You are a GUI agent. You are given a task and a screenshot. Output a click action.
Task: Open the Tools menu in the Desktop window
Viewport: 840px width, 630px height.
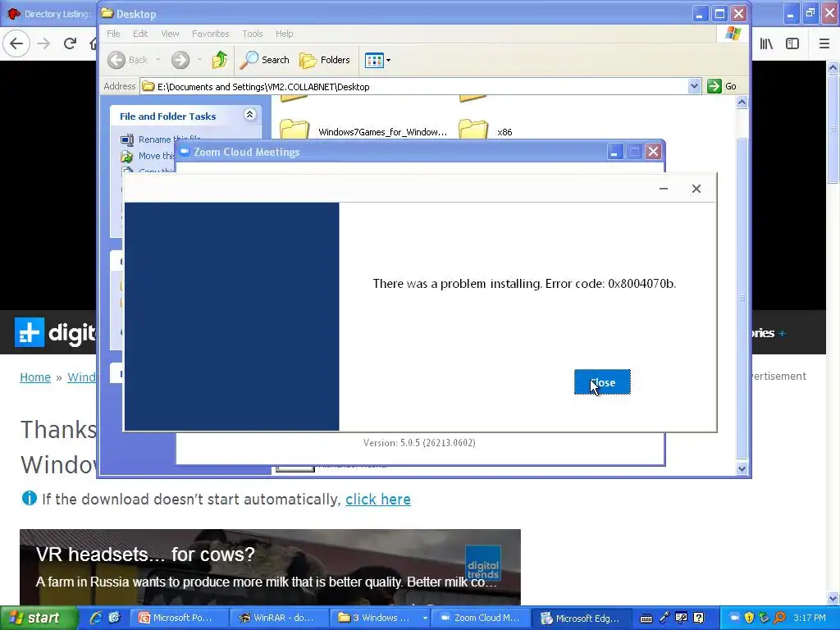tap(253, 34)
